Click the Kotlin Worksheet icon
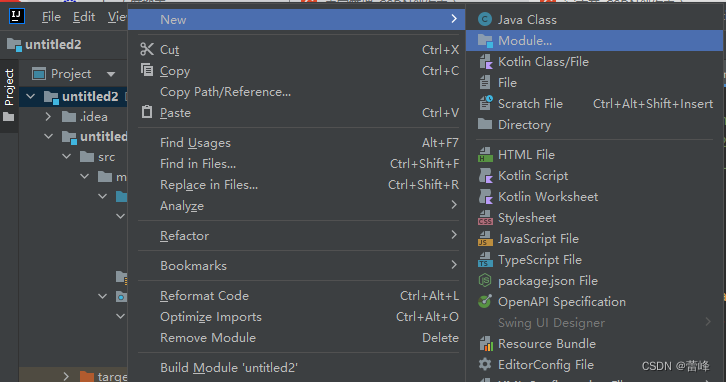The height and width of the screenshot is (382, 726). click(485, 197)
